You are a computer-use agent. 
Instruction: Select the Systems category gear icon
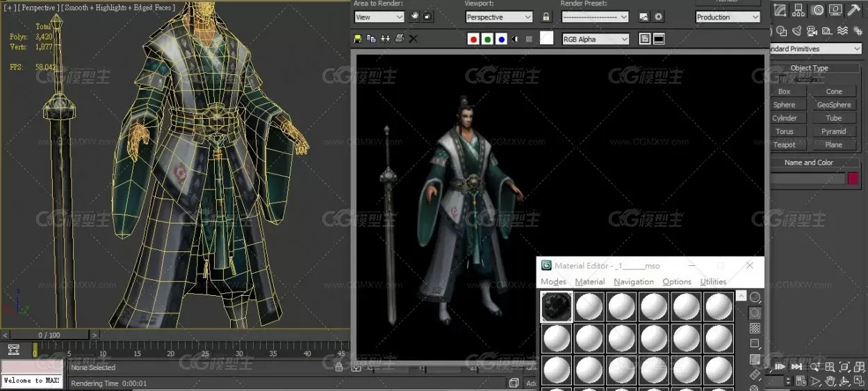click(x=858, y=31)
